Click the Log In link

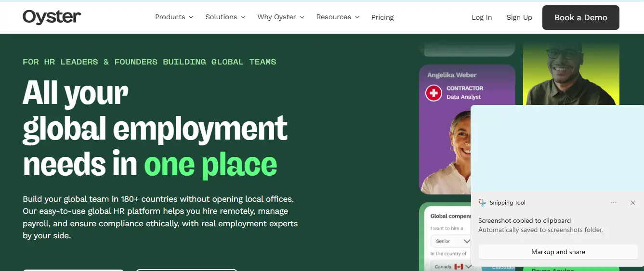[x=482, y=17]
